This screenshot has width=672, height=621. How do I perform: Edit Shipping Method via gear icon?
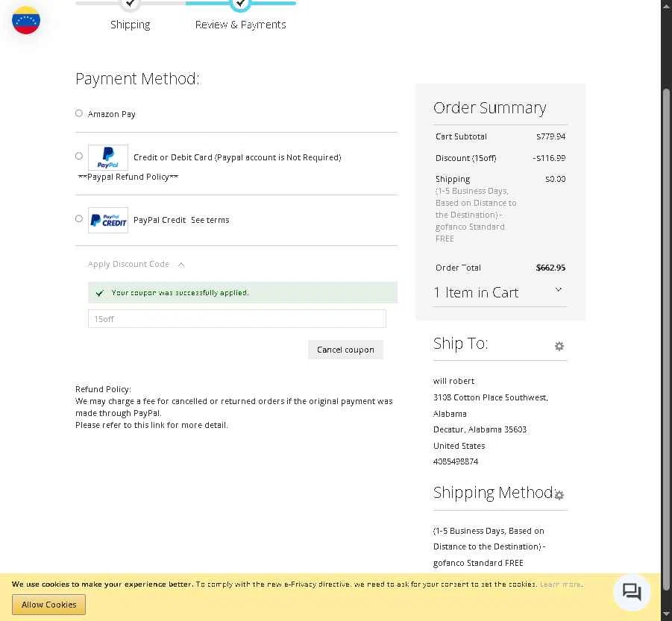pyautogui.click(x=559, y=495)
